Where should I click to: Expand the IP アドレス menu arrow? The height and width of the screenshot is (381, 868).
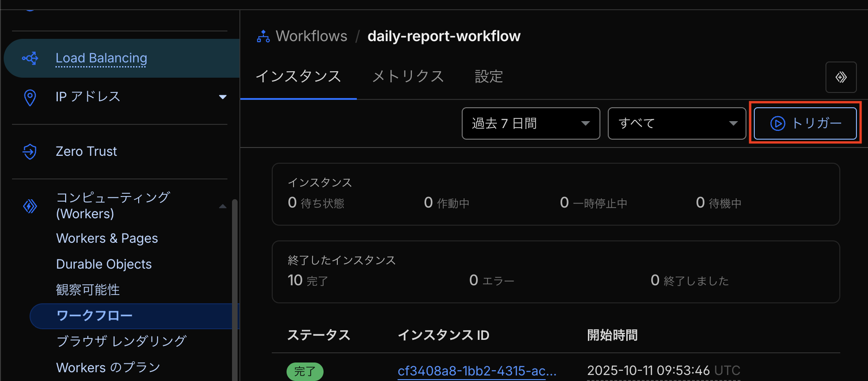pos(223,97)
